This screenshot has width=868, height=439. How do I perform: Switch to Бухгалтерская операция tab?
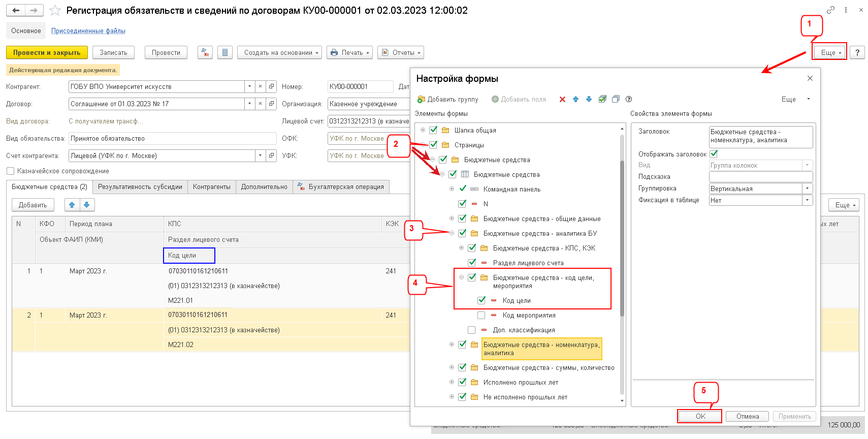click(x=341, y=187)
